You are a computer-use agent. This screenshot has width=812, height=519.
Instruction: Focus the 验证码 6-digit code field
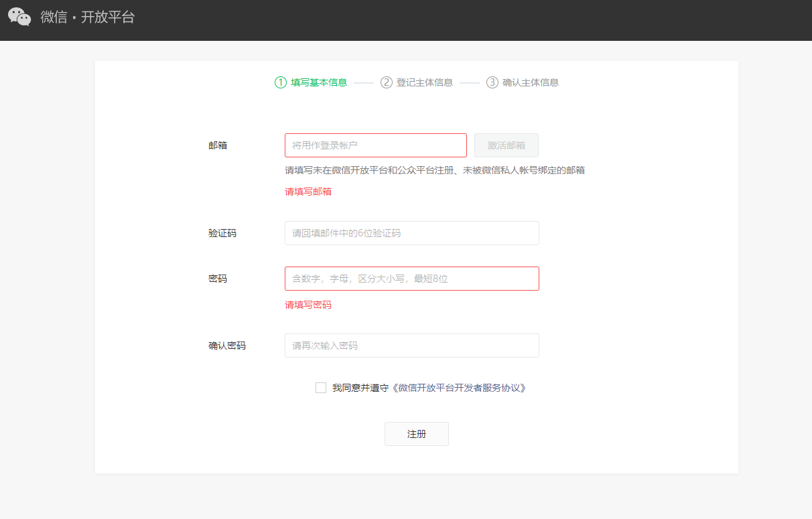(412, 233)
